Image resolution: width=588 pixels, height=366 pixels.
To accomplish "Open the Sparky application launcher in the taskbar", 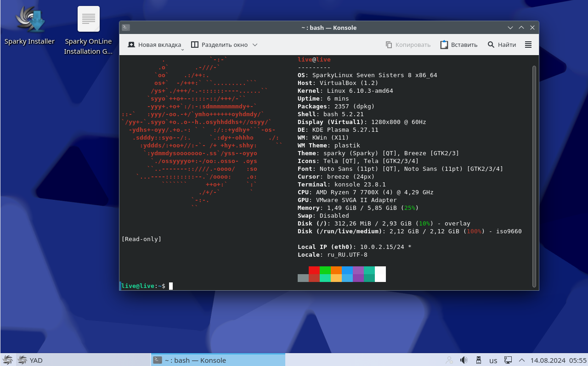I will (x=7, y=360).
